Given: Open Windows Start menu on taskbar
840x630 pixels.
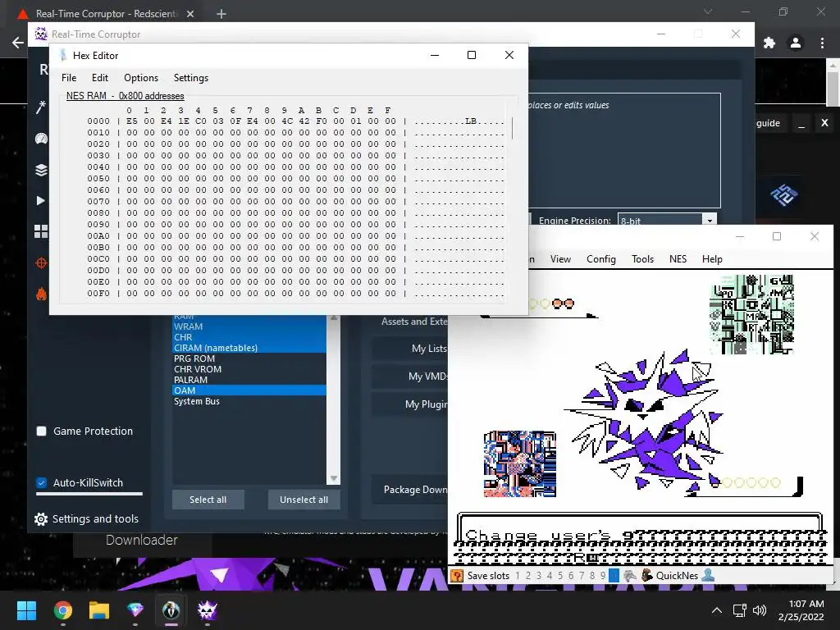Looking at the screenshot, I should [x=26, y=610].
